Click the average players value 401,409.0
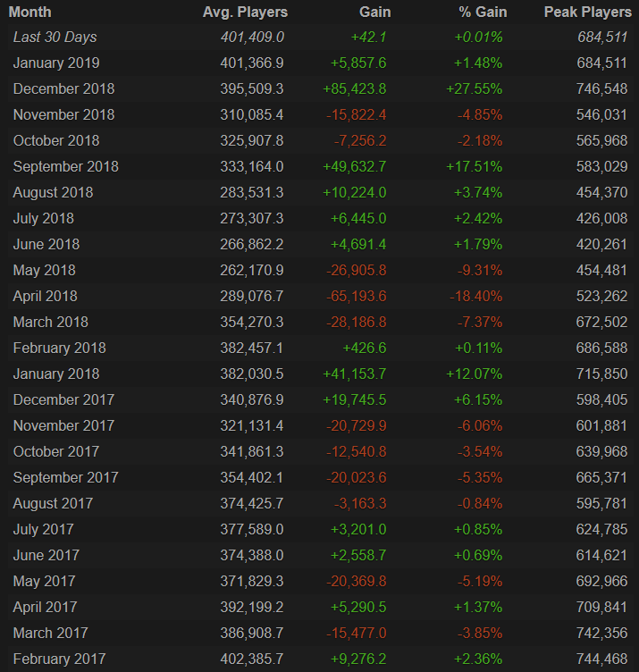Screen dimensions: 639x672 [252, 38]
